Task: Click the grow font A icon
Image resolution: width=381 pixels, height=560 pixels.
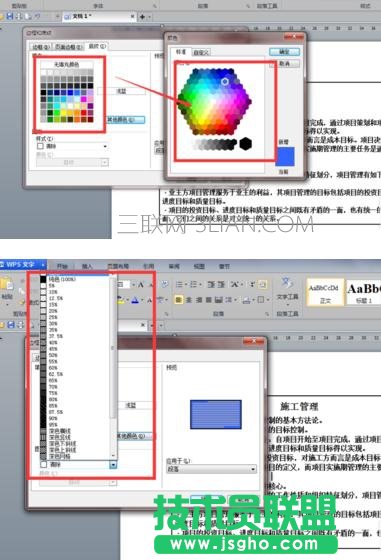Action: click(x=141, y=285)
